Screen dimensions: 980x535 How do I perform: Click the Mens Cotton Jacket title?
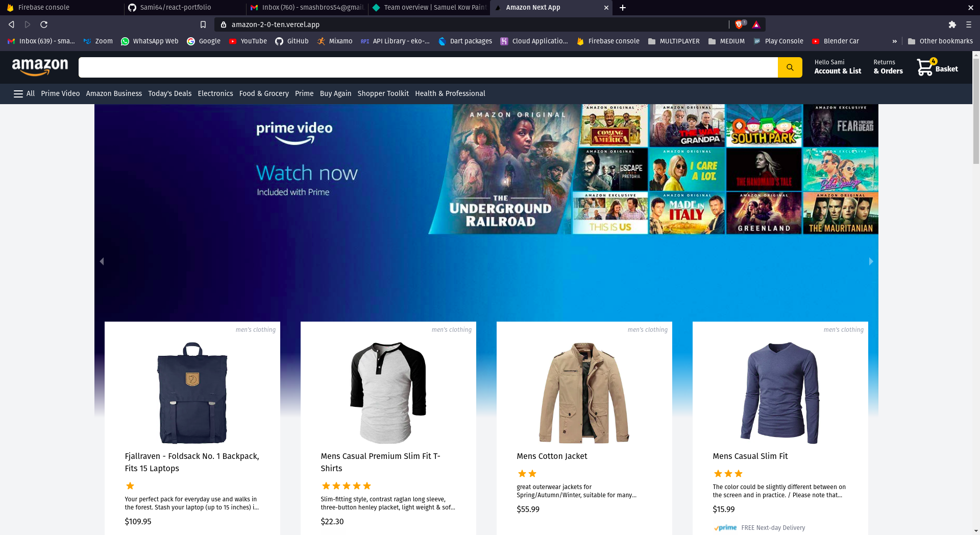(x=552, y=456)
